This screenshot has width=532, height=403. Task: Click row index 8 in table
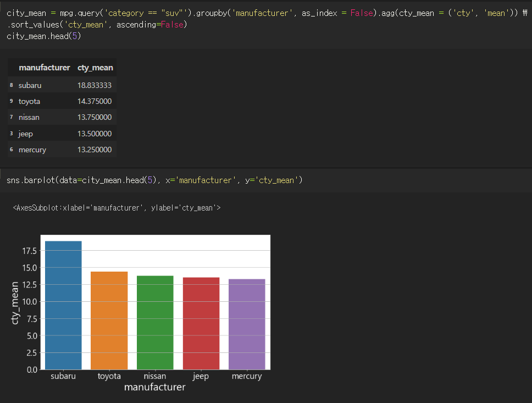[x=11, y=85]
